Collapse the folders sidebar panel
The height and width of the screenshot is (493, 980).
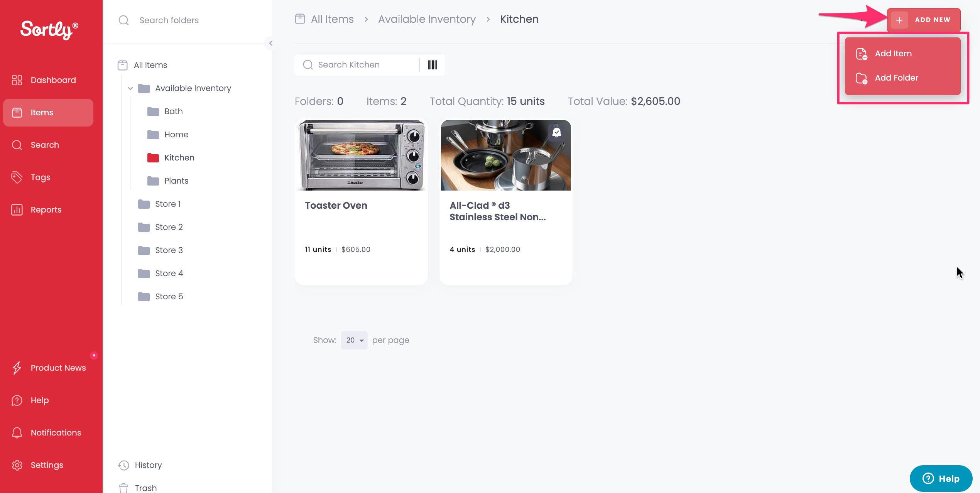pos(270,43)
